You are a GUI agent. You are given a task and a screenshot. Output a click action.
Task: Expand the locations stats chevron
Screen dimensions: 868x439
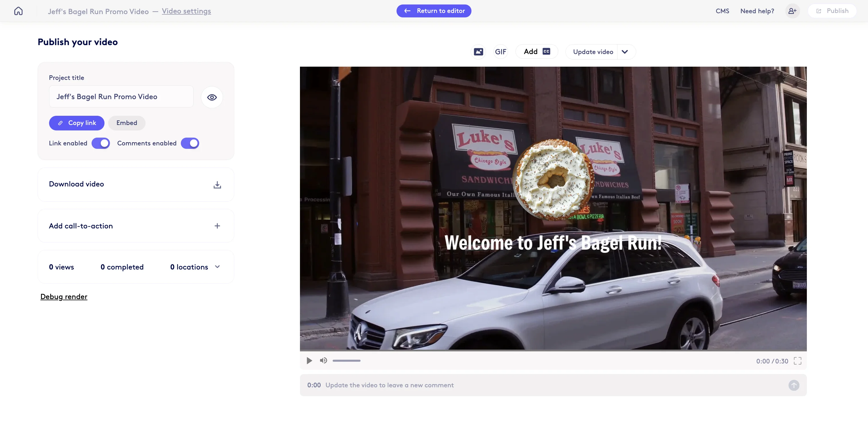point(217,267)
